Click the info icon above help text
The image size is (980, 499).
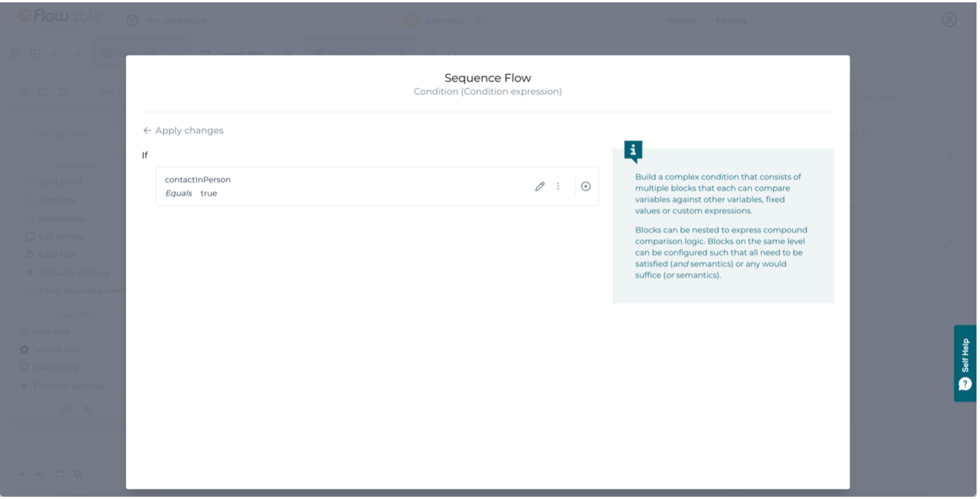point(633,151)
